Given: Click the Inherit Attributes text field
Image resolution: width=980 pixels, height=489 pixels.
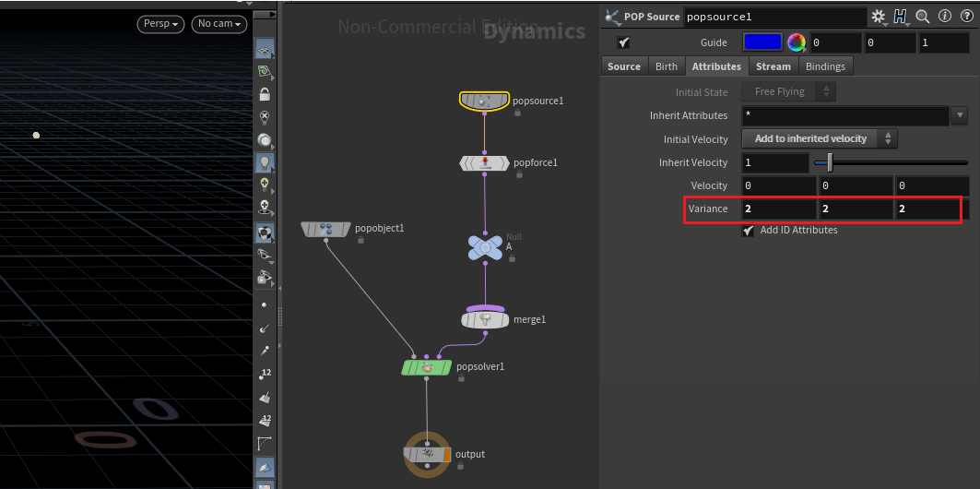Looking at the screenshot, I should 845,115.
